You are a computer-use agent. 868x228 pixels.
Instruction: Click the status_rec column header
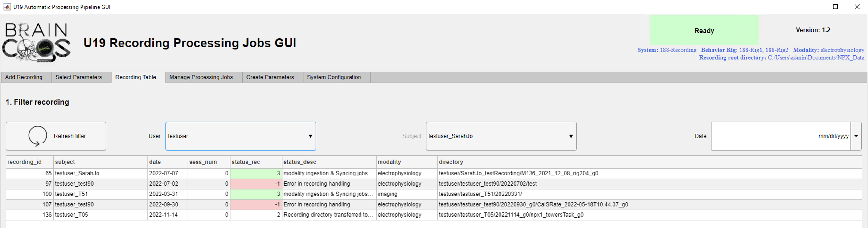tap(256, 162)
